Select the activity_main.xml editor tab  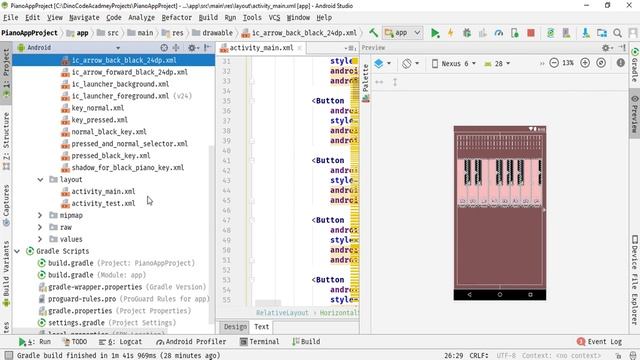click(x=261, y=48)
